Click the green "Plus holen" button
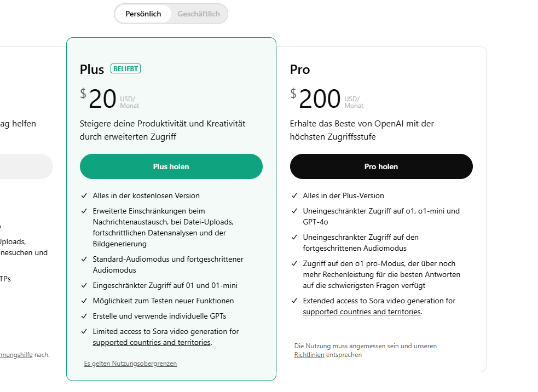538x392 pixels. coord(171,166)
